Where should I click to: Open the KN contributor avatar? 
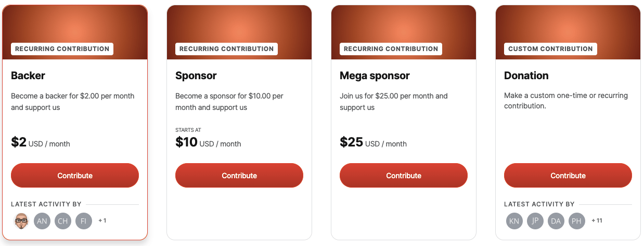(x=514, y=221)
